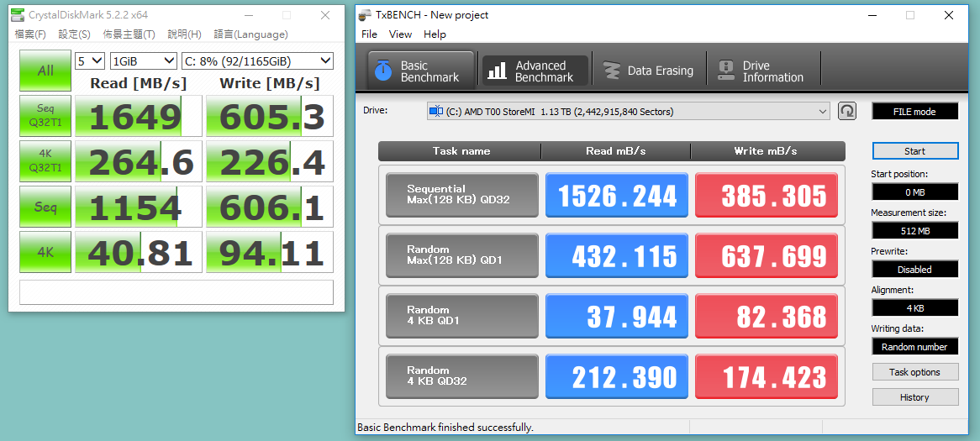Click the bar chart icon on Advanced Benchmark tab
Viewport: 980px width, 441px height.
coord(498,71)
